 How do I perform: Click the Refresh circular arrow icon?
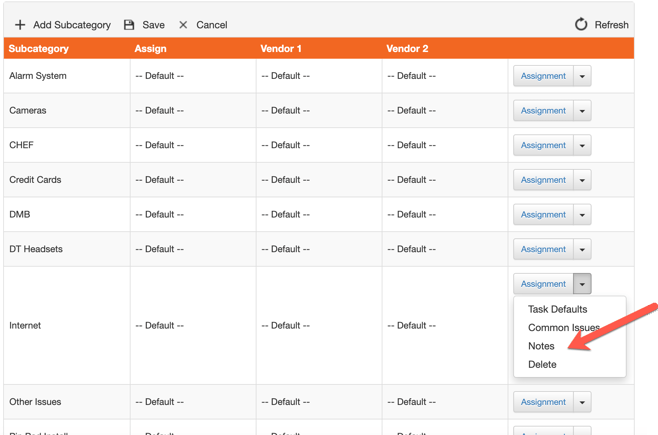[x=581, y=24]
